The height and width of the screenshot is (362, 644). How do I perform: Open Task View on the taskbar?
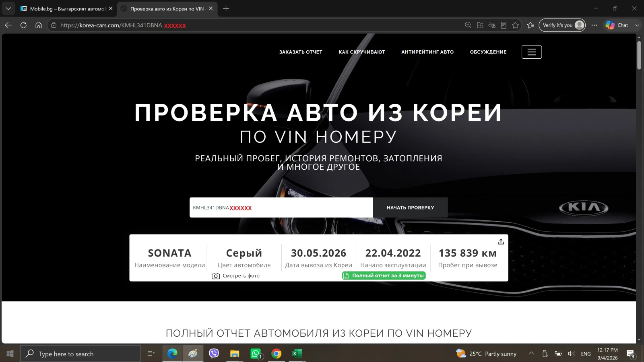pos(151,354)
